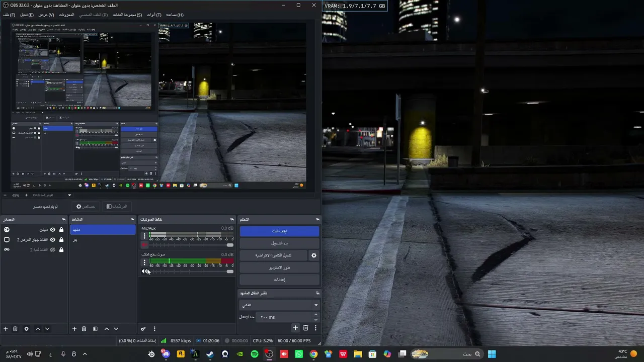
Task: Open source Properties button with gear
Action: coord(86,207)
